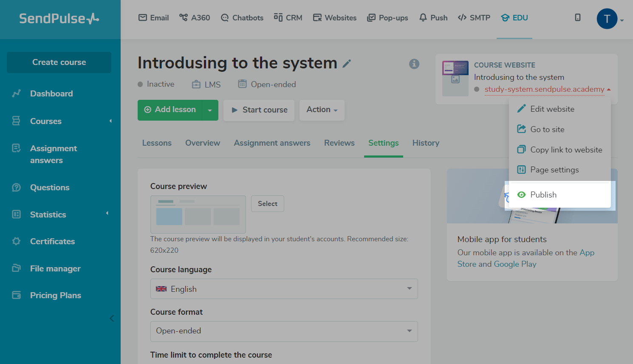The height and width of the screenshot is (364, 633).
Task: Open Dashboard from the sidebar
Action: click(x=51, y=93)
